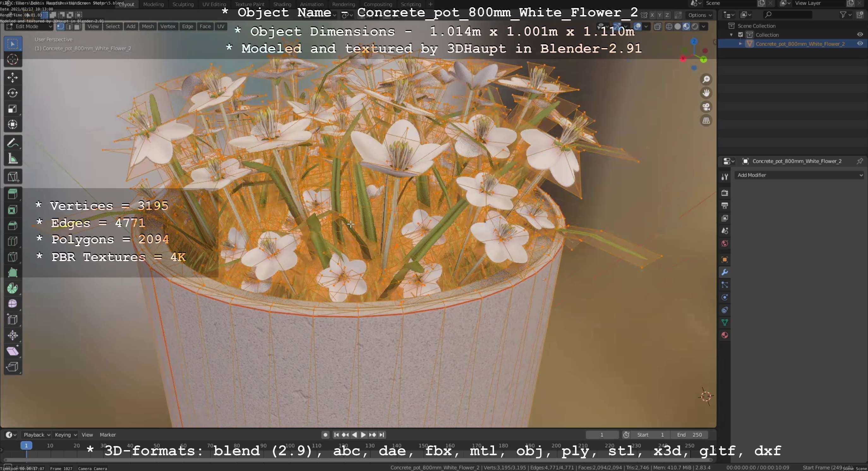This screenshot has height=471, width=868.
Task: Select the 3D Cursor tool
Action: (x=12, y=60)
